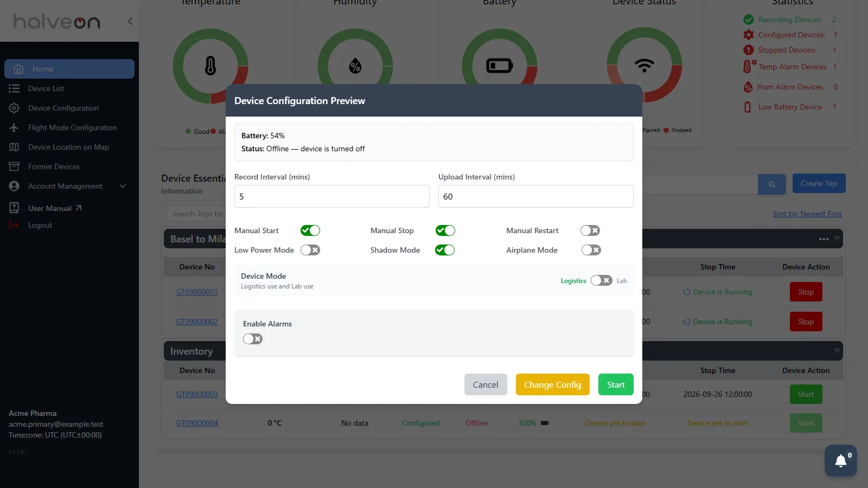This screenshot has height=488, width=868.
Task: Click the halveon logo
Action: 57,21
